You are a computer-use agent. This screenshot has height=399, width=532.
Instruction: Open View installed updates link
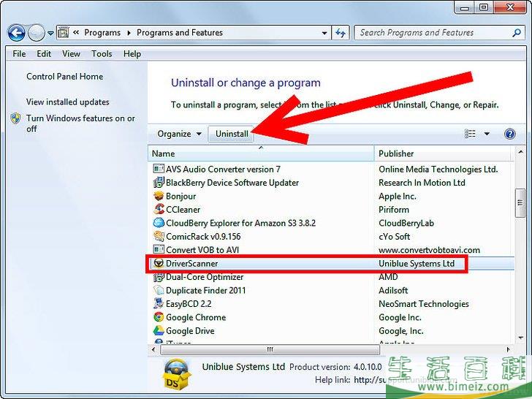[67, 102]
